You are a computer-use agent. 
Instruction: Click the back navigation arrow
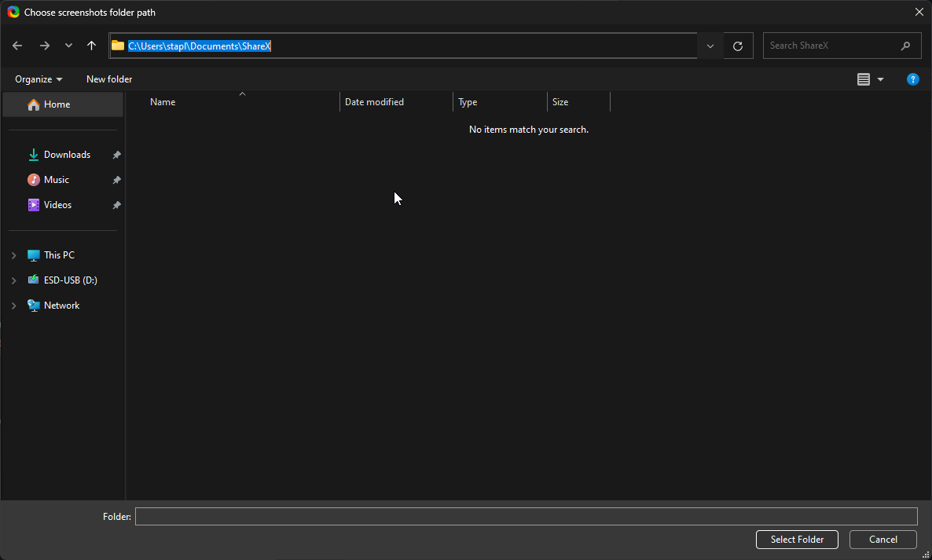click(17, 46)
